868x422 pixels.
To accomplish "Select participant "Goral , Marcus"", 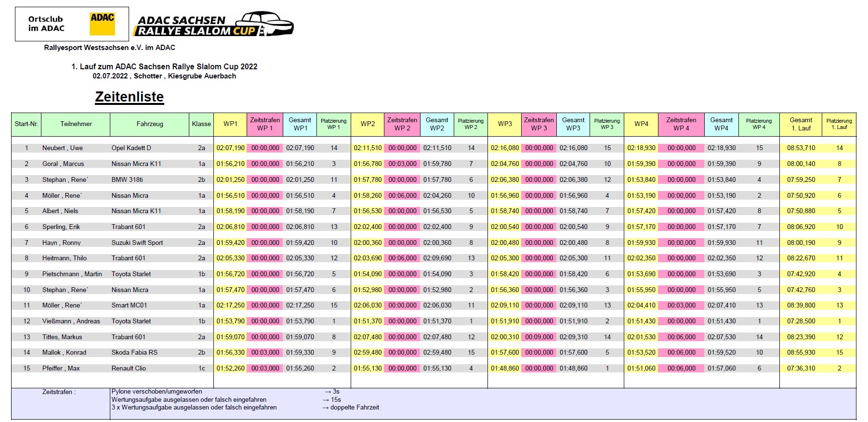I will pos(63,164).
